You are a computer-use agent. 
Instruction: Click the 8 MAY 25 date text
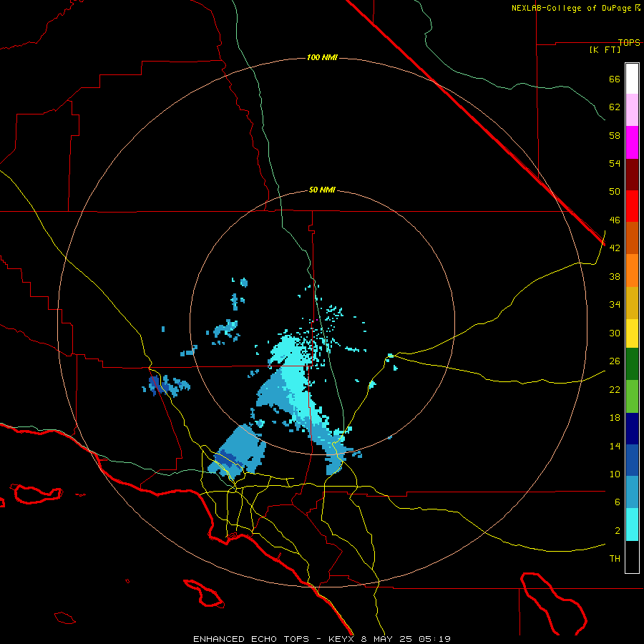point(387,639)
